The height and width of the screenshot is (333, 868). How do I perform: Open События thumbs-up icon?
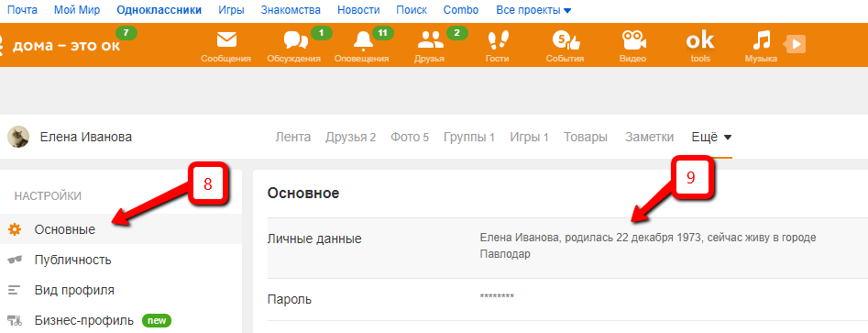coord(566,40)
